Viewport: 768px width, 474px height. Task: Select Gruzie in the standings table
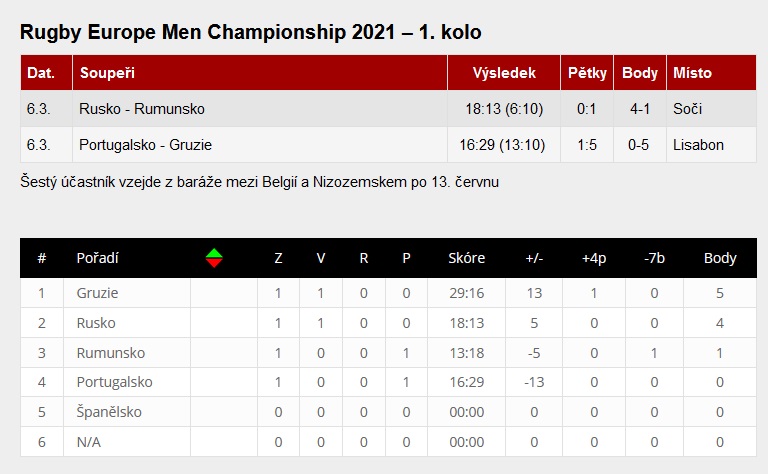click(x=97, y=293)
